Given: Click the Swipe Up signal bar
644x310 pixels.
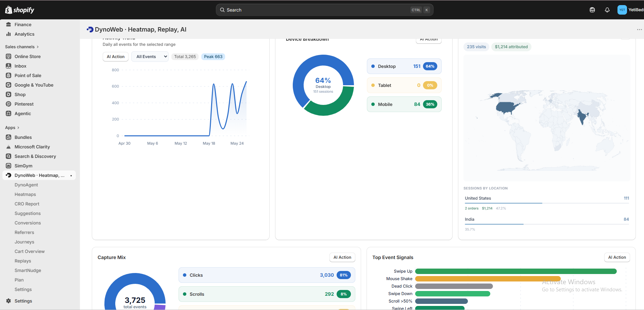Looking at the screenshot, I should coord(516,271).
